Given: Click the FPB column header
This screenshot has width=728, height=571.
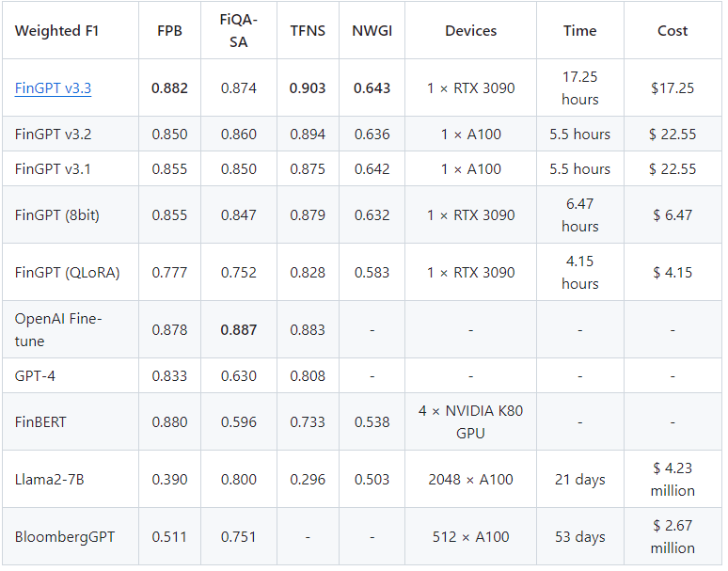Looking at the screenshot, I should click(x=169, y=31).
